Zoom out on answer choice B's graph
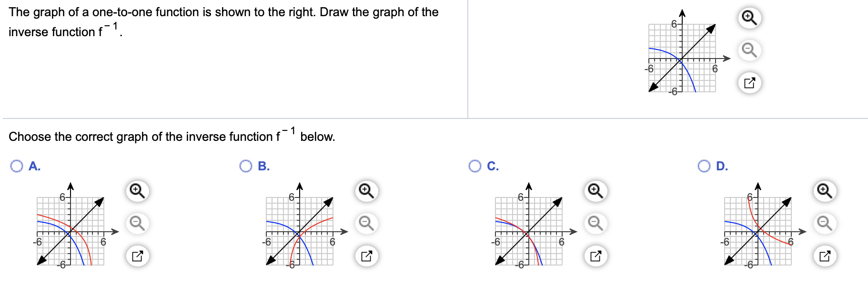Screen dimensions: 868x295 click(x=365, y=223)
